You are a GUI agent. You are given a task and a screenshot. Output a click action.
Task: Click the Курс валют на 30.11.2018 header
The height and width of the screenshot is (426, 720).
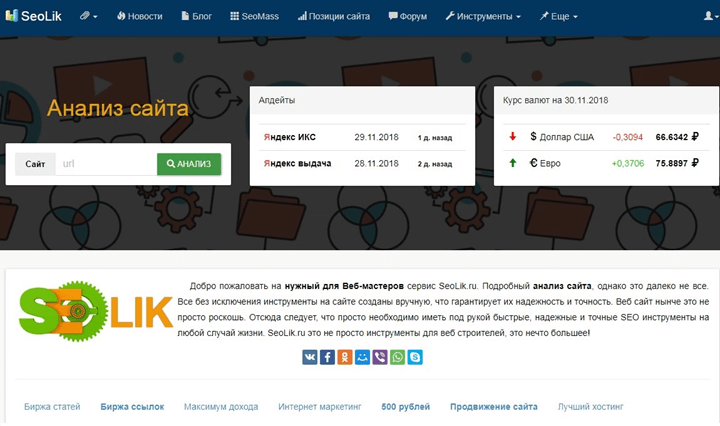(606, 100)
